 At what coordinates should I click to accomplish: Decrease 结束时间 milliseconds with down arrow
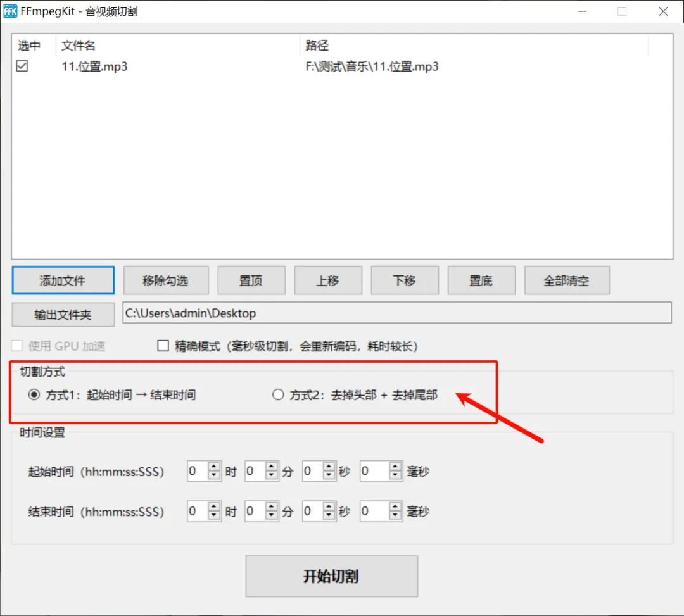pyautogui.click(x=395, y=516)
